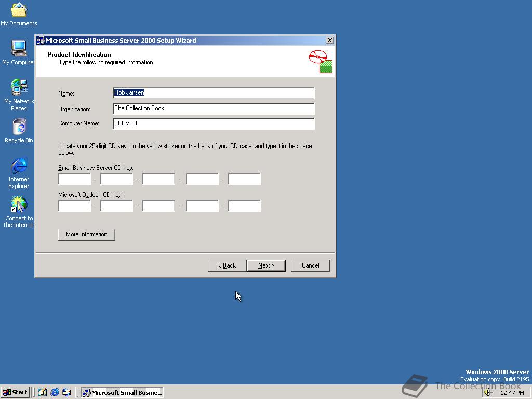This screenshot has width=532, height=399.
Task: Click fifth Small Business Server CD key box
Action: point(244,179)
